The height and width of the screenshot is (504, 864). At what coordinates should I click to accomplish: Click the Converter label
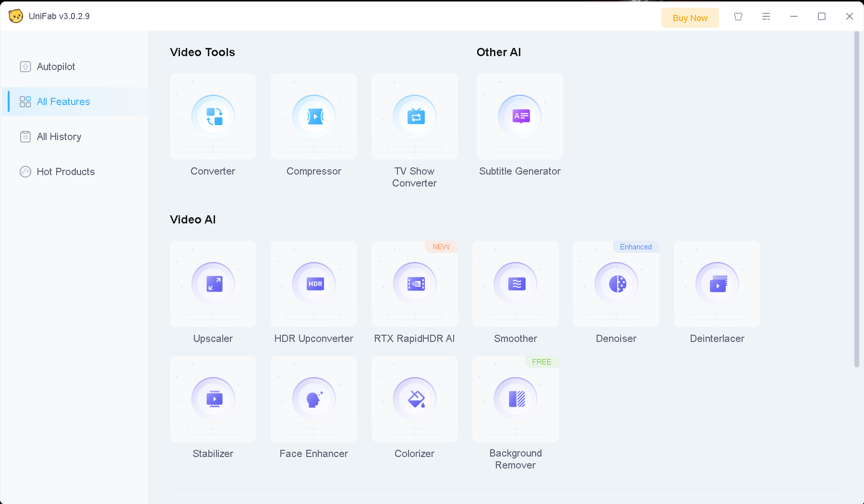point(213,171)
